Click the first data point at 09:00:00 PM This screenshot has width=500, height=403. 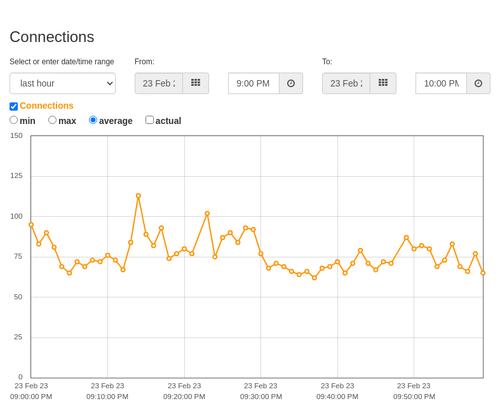(x=31, y=225)
